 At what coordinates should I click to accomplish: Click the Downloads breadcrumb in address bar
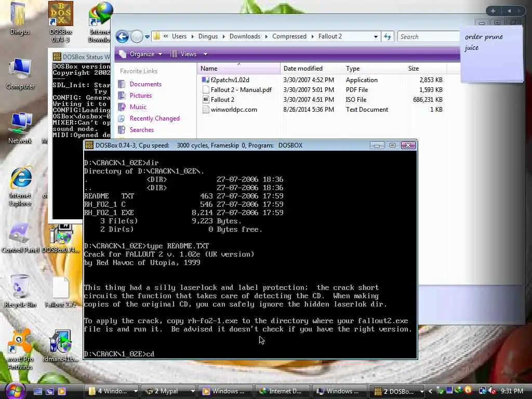pos(245,36)
